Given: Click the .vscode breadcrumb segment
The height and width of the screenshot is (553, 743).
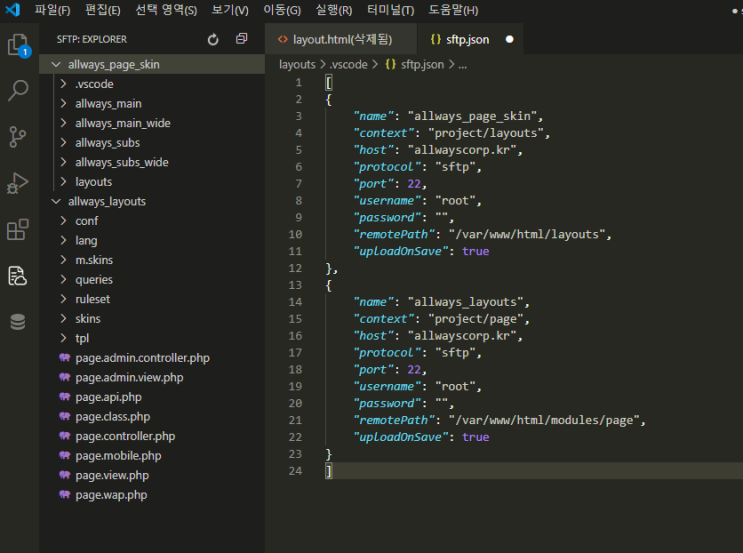Looking at the screenshot, I should pos(348,64).
